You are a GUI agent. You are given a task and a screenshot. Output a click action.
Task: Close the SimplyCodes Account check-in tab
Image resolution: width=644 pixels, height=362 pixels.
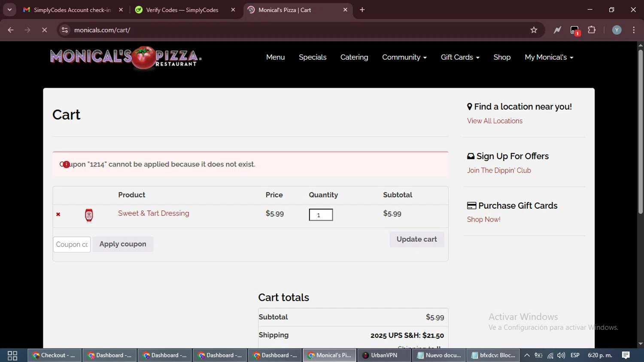click(121, 10)
